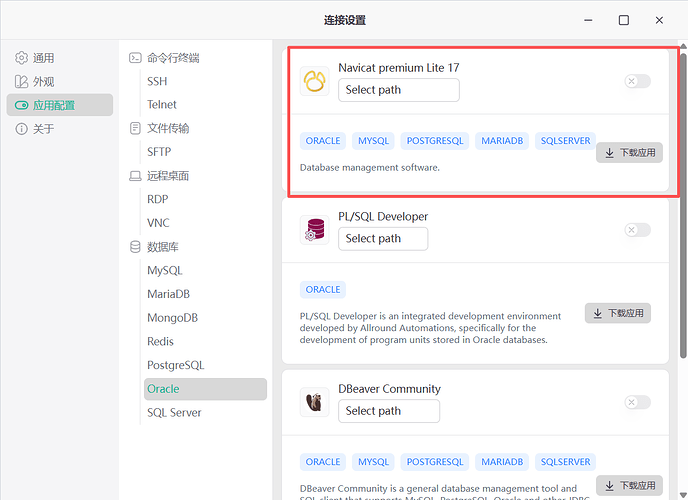Viewport: 688px width, 500px height.
Task: Download Navicat using the 下载应用 button
Action: point(629,153)
